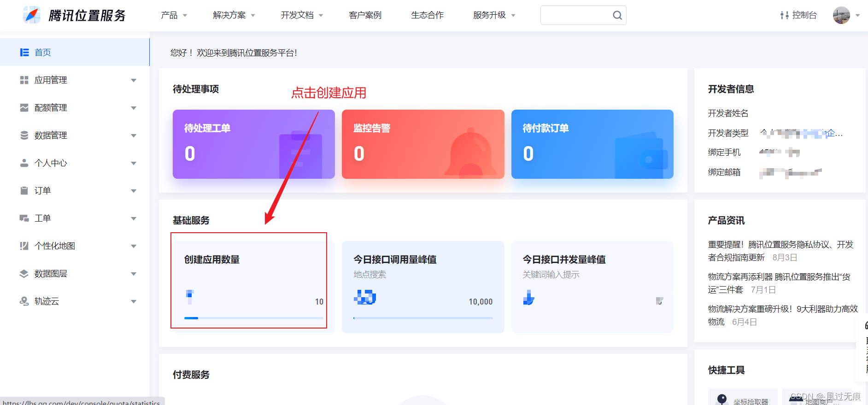
Task: Expand the 工单 sidebar arrow
Action: click(134, 218)
